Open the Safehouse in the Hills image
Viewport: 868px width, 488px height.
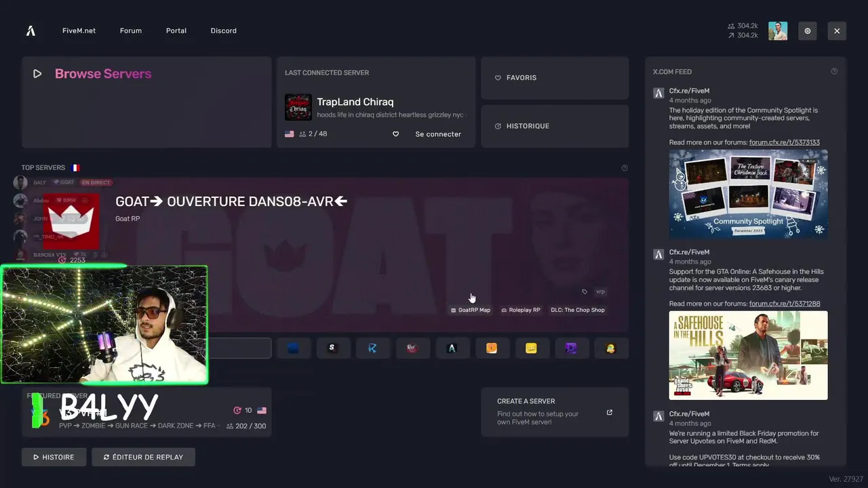(x=749, y=355)
